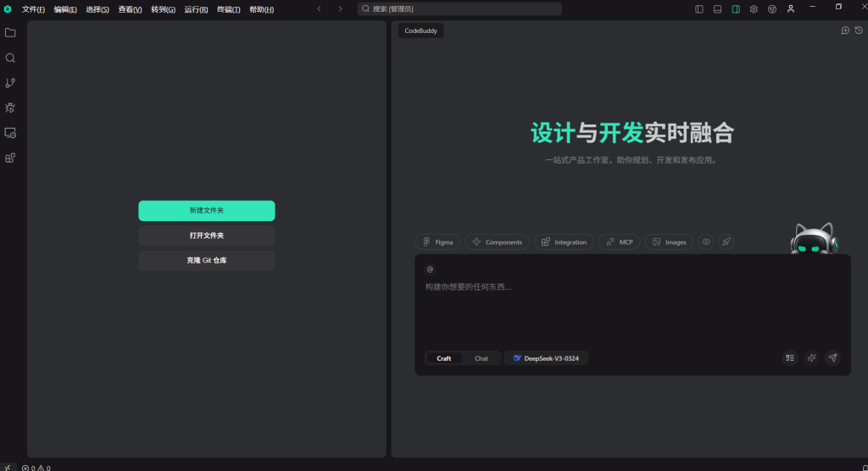This screenshot has height=471, width=868.
Task: Switch to the Chat mode tab
Action: pos(481,358)
